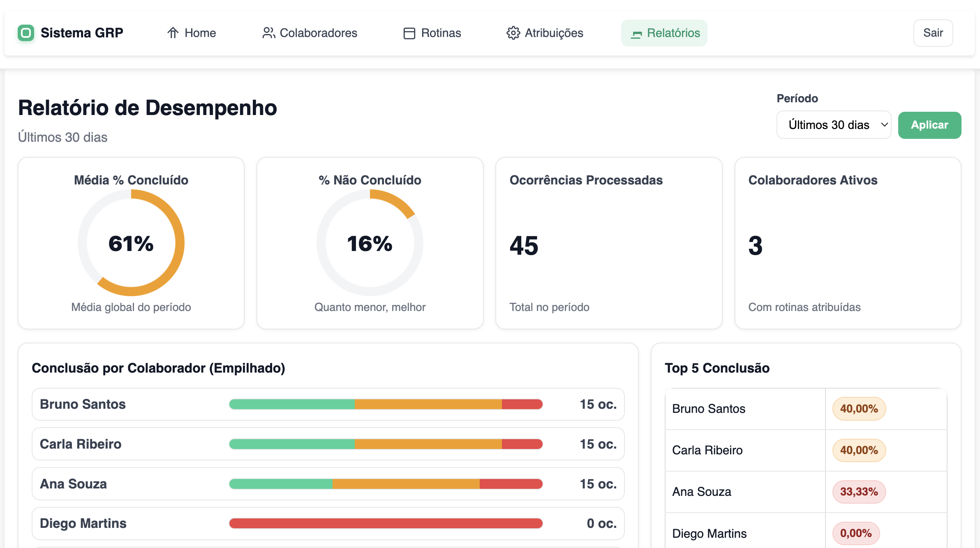This screenshot has height=548, width=980.
Task: Click the 61% Média Concluído donut chart
Action: pyautogui.click(x=131, y=243)
